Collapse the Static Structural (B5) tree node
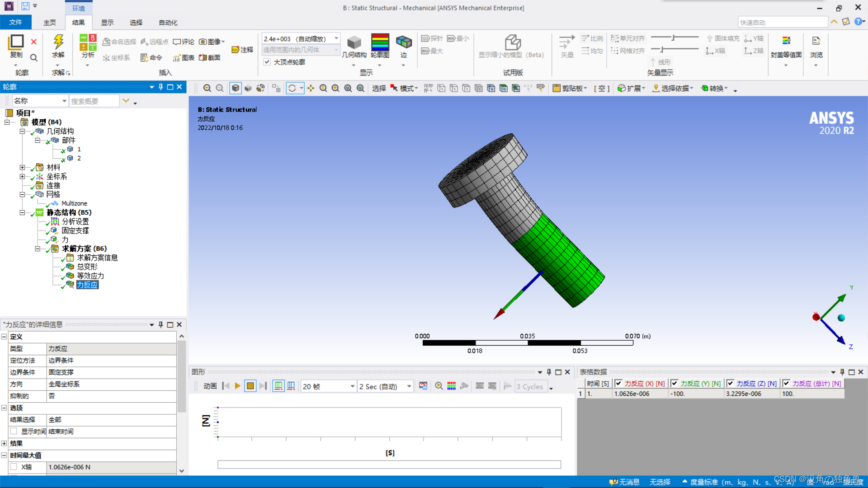The width and height of the screenshot is (868, 488). [x=22, y=212]
